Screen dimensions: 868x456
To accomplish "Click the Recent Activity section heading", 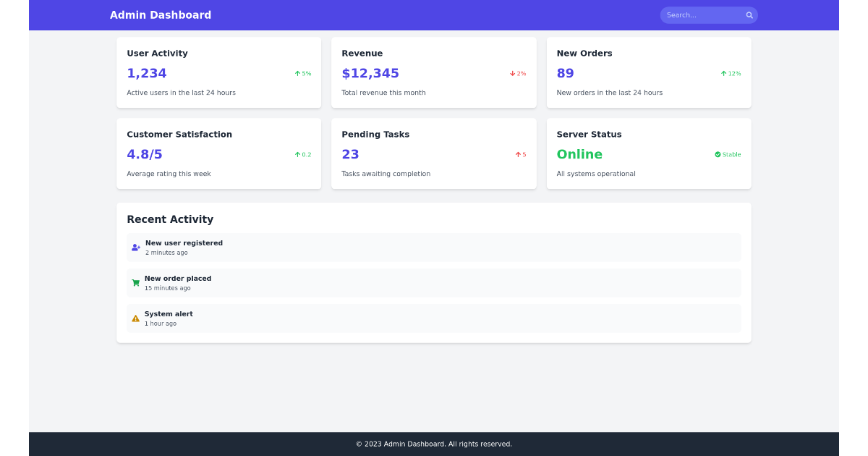I will tap(170, 219).
